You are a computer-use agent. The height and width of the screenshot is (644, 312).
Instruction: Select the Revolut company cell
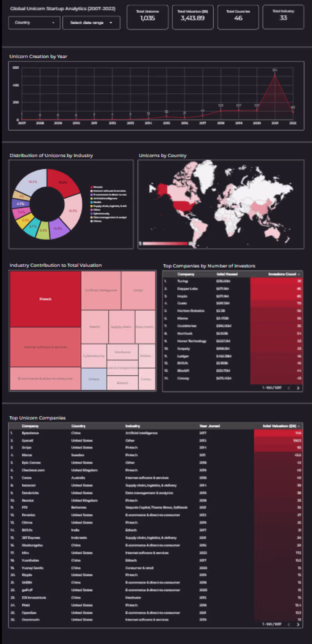[x=28, y=500]
